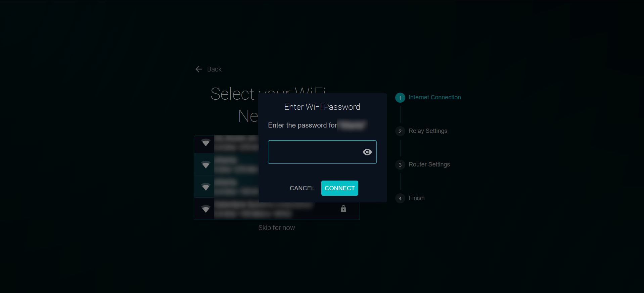Open step 1 circle Internet Connection
Image resolution: width=644 pixels, height=293 pixels.
pyautogui.click(x=400, y=98)
